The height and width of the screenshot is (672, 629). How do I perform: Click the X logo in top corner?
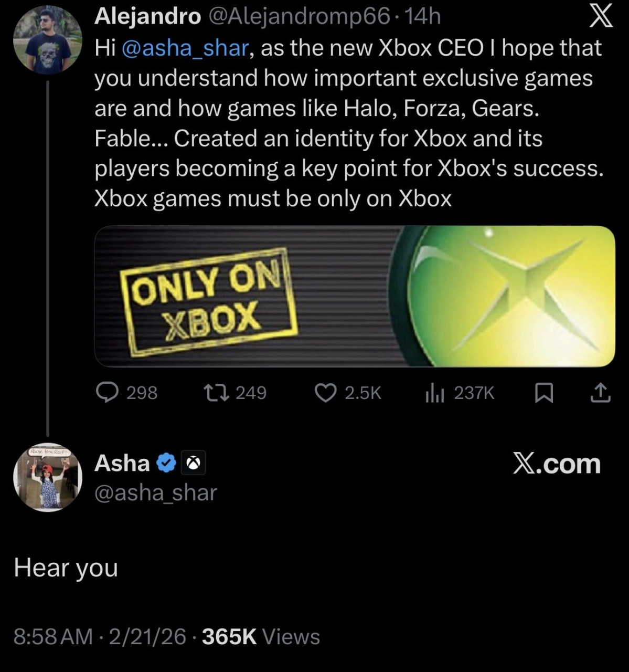pos(601,16)
